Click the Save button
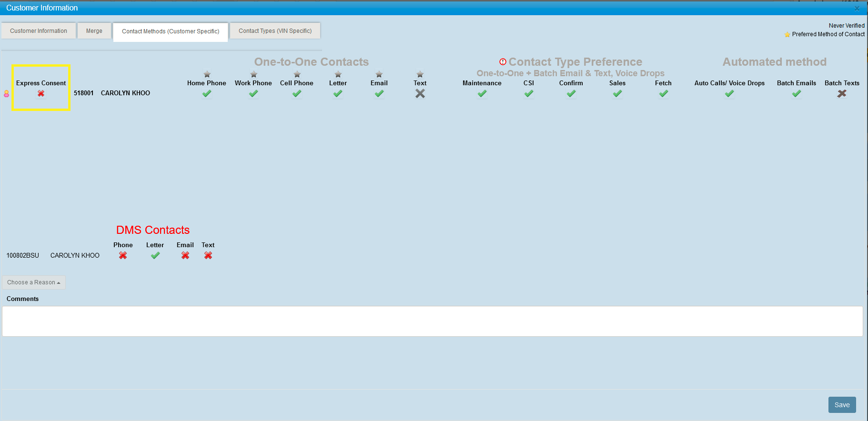 coord(842,405)
